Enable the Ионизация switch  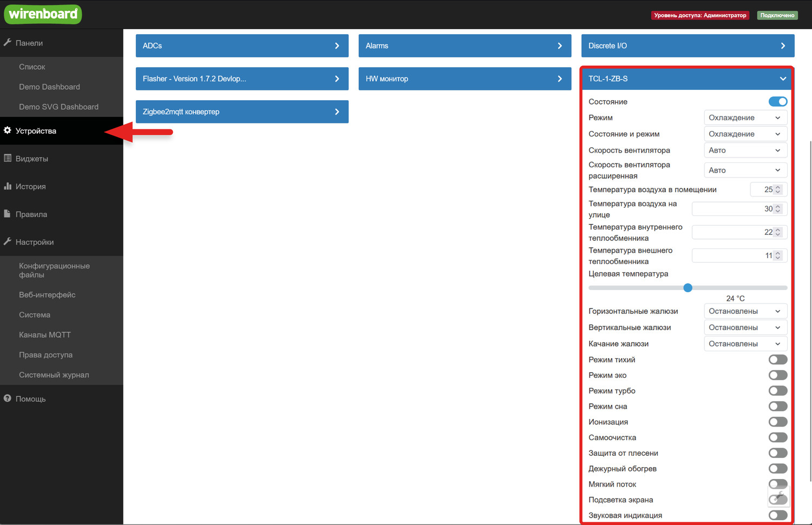coord(777,422)
